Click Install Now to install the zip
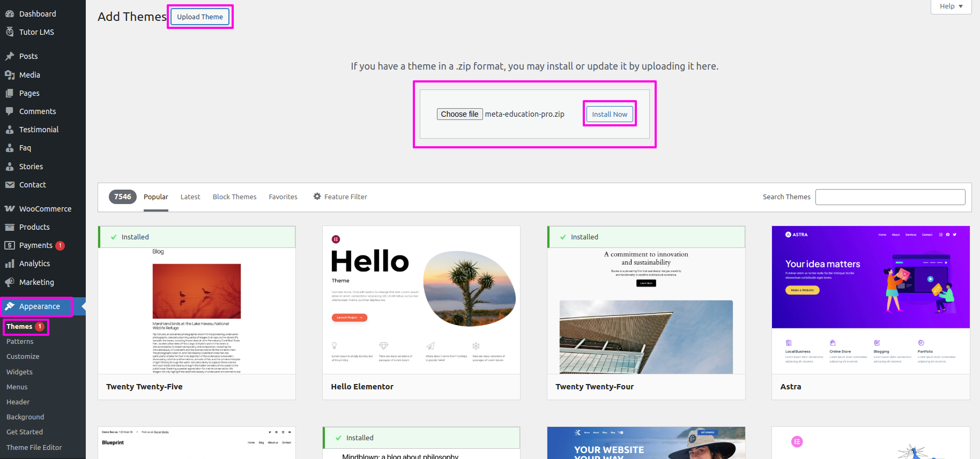 point(610,114)
